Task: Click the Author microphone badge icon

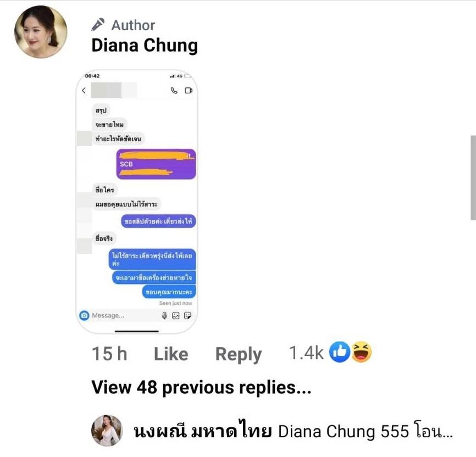Action: click(98, 25)
